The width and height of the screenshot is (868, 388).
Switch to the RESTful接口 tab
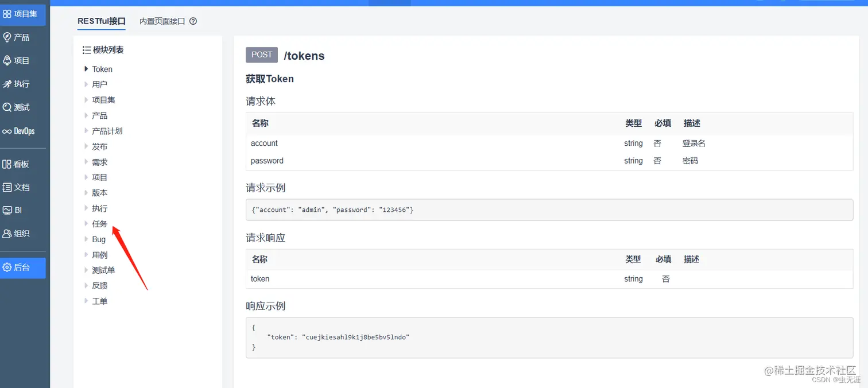pyautogui.click(x=102, y=21)
